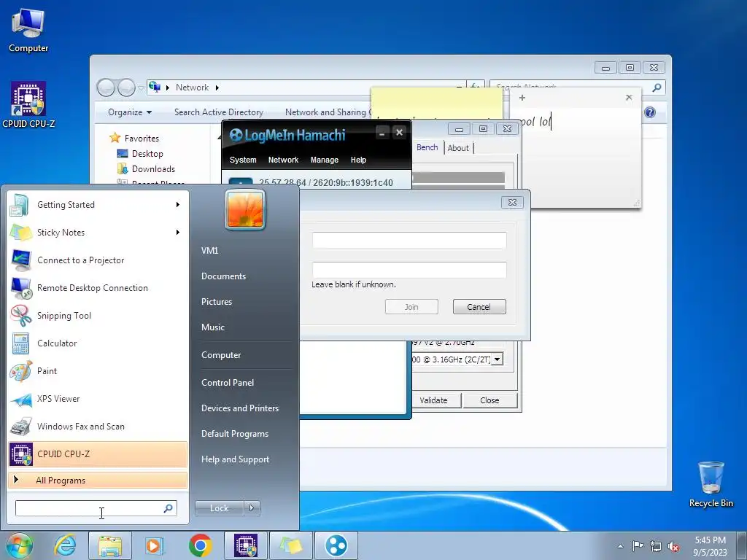Switch to the About tab in CPU-Z
The image size is (747, 560).
coord(458,148)
